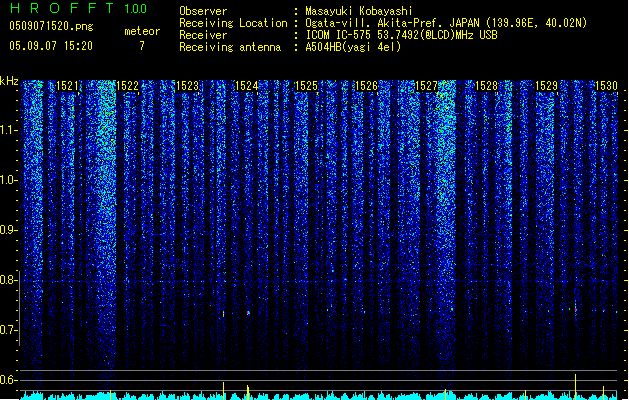
Task: Click the 1525 time label
Action: pos(306,85)
